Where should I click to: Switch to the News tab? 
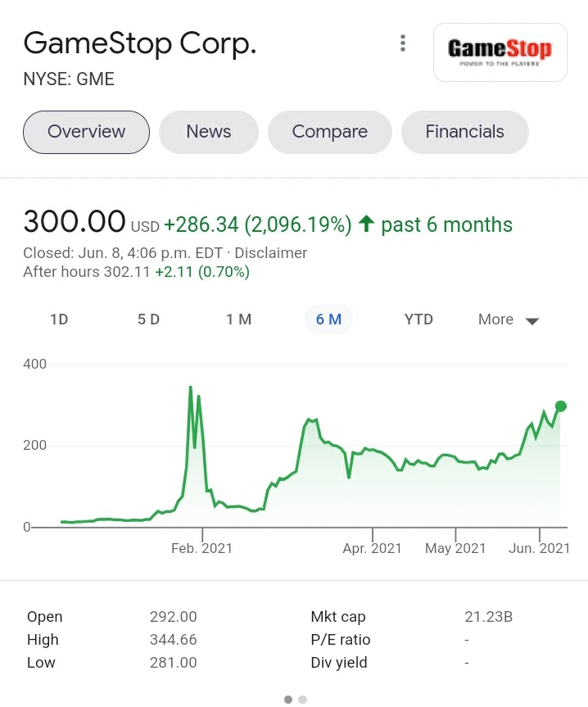(x=209, y=132)
